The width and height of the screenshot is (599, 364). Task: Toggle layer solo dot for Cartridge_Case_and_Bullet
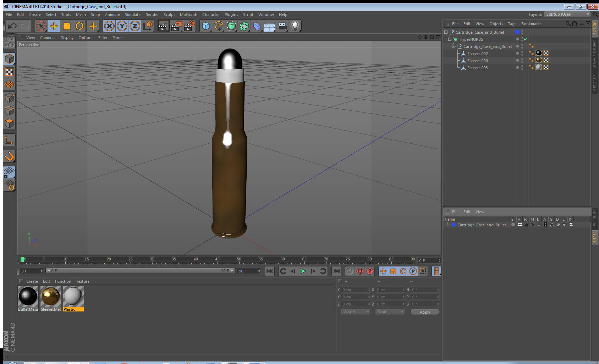(513, 225)
